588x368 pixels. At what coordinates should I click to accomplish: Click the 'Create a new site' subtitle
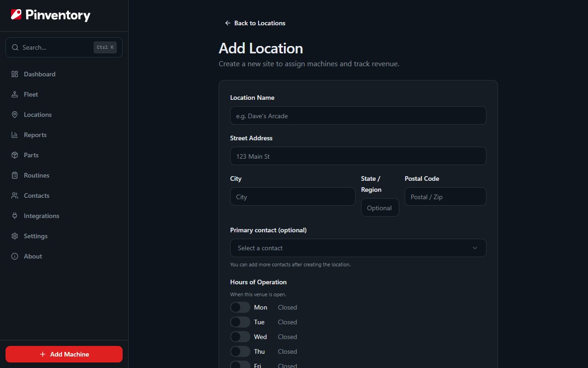pos(309,64)
